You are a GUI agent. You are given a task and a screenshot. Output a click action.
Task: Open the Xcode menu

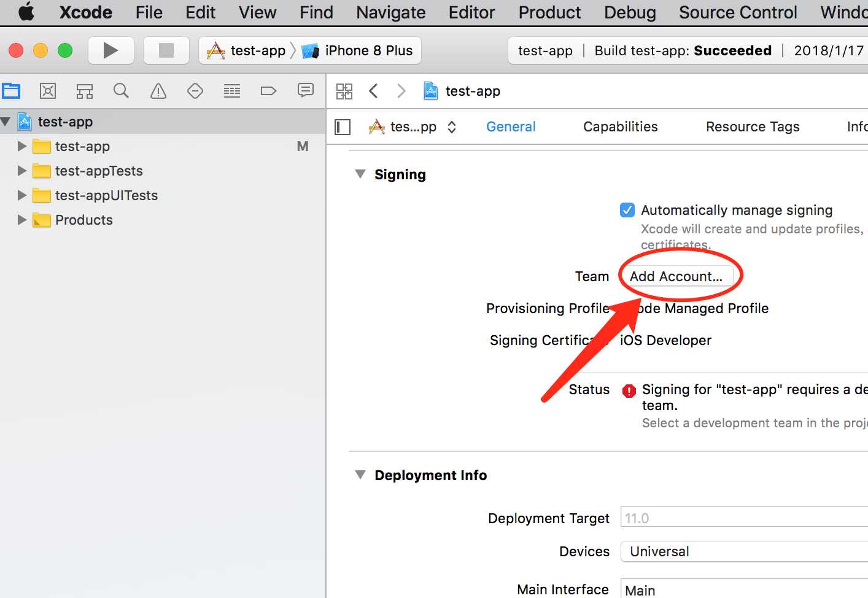(x=86, y=12)
